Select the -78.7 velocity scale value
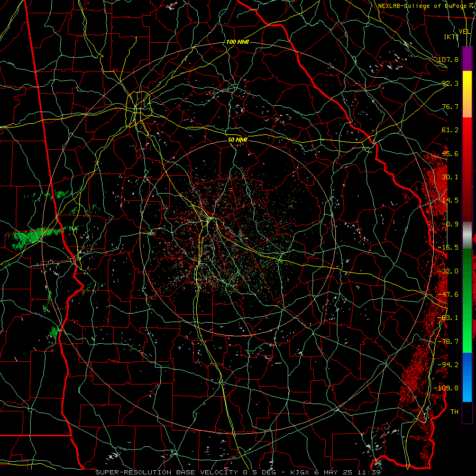476x476 pixels. pyautogui.click(x=448, y=342)
